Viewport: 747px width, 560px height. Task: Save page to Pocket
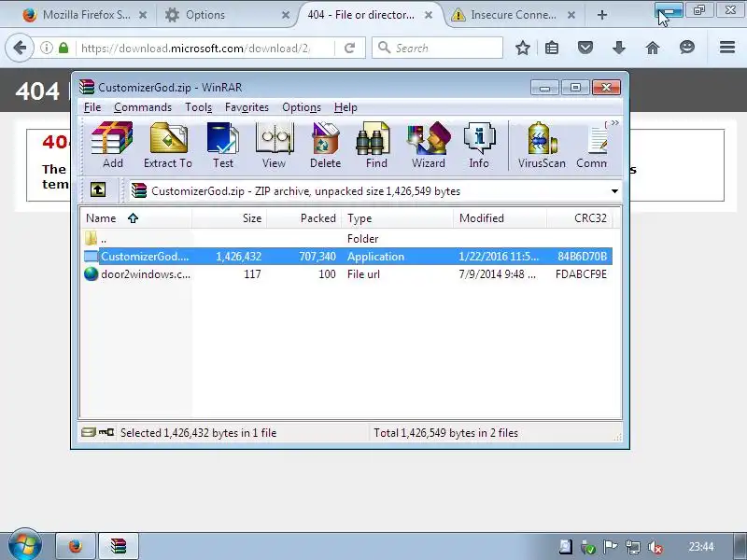(x=585, y=48)
